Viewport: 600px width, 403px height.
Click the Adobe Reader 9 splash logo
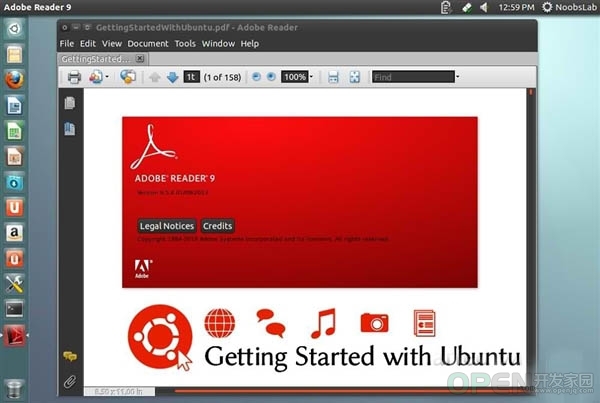(153, 147)
